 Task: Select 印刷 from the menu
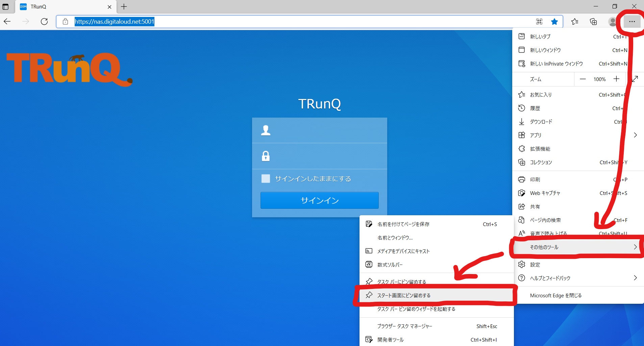(578, 179)
